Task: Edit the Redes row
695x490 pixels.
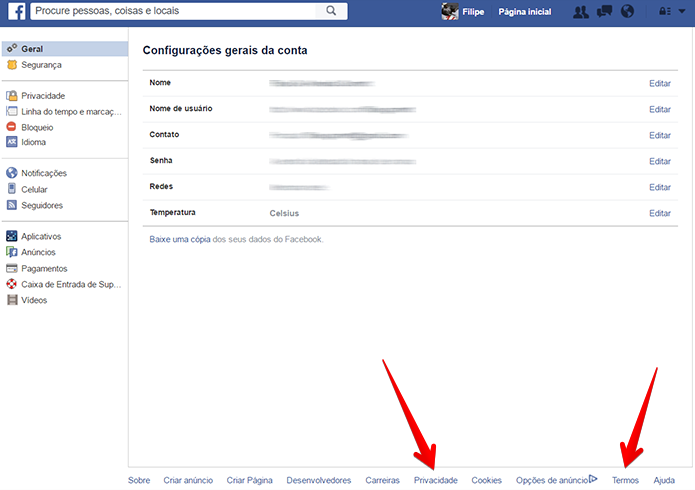Action: point(660,187)
